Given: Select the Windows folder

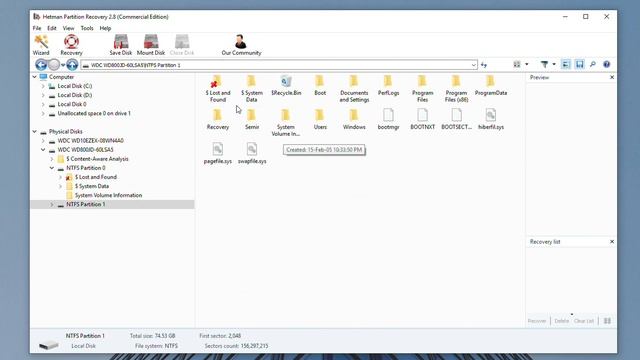Looking at the screenshot, I should pos(354,120).
